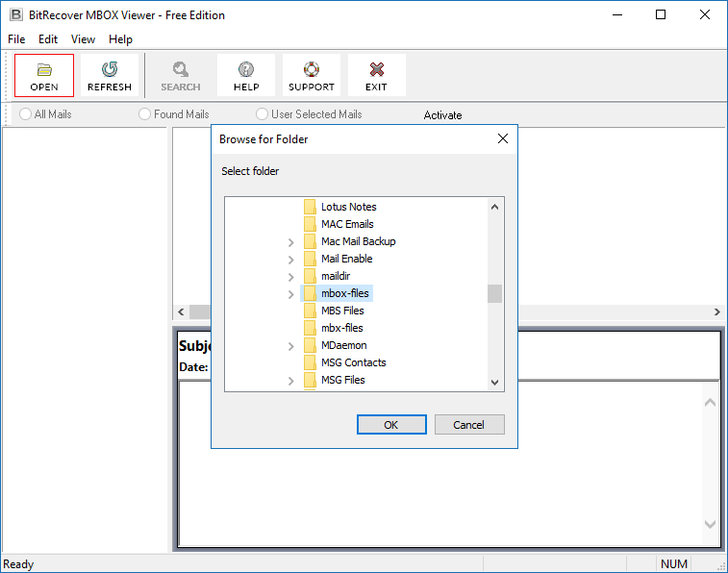Image resolution: width=728 pixels, height=573 pixels.
Task: Select the MAC Emails folder icon
Action: point(310,224)
